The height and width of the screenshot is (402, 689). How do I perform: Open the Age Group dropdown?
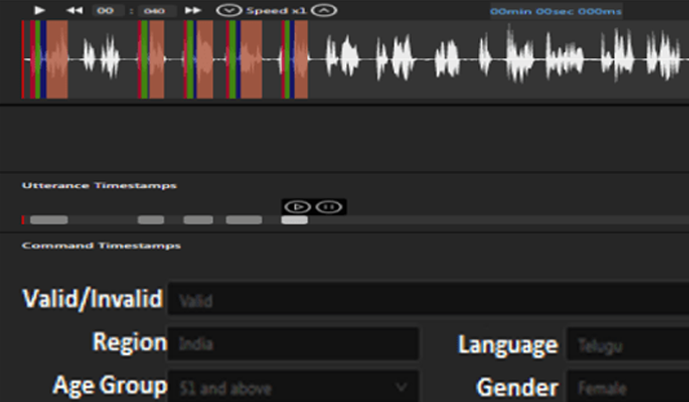pos(292,386)
